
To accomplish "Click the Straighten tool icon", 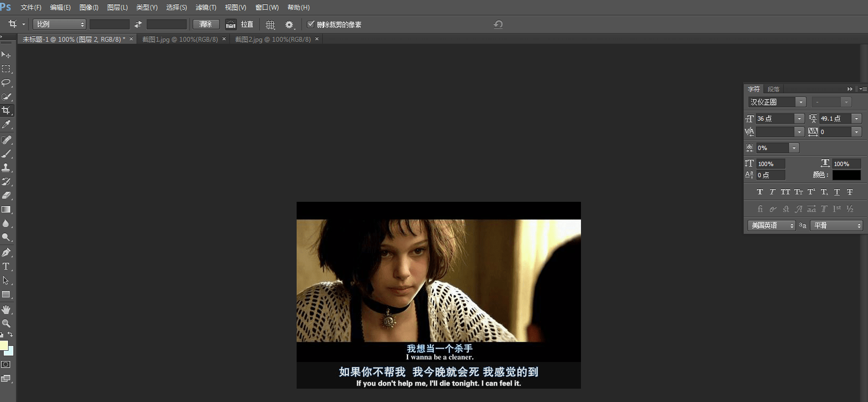I will tap(230, 25).
